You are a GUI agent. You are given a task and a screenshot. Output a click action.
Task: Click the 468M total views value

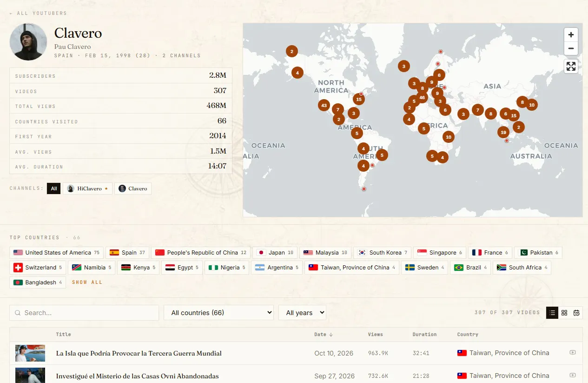point(217,106)
